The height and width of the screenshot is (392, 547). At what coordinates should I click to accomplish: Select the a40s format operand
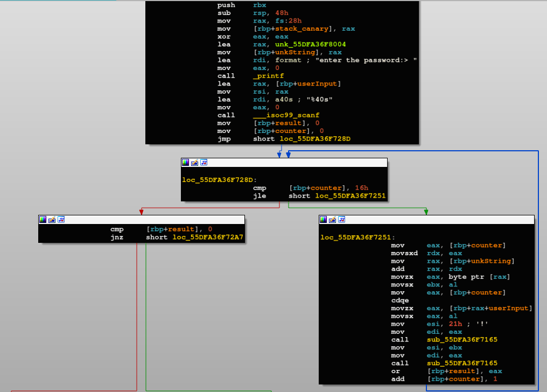(284, 100)
